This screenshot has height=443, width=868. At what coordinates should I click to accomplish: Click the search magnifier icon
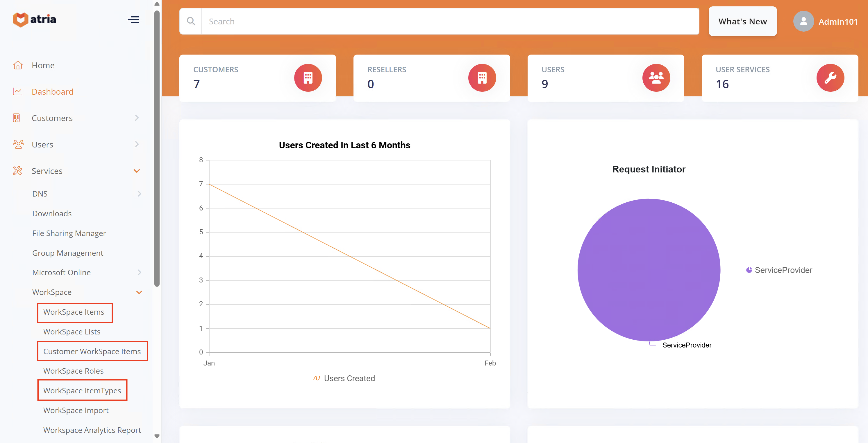click(x=191, y=21)
